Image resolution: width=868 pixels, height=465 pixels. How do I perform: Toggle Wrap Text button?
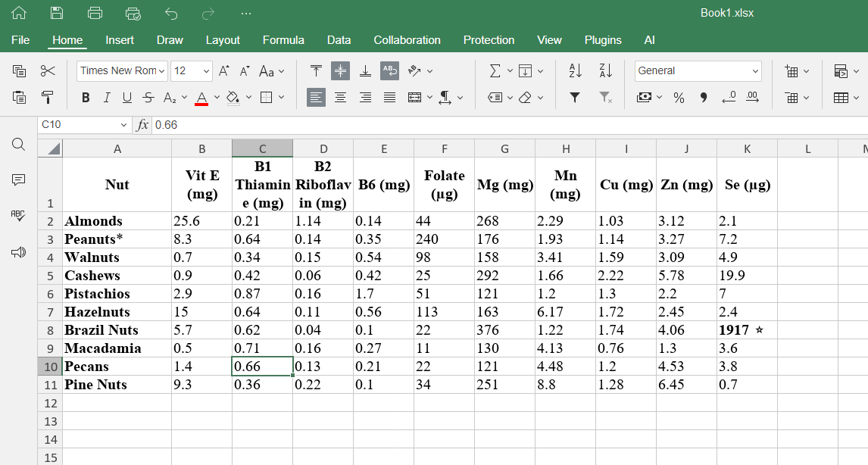(389, 71)
